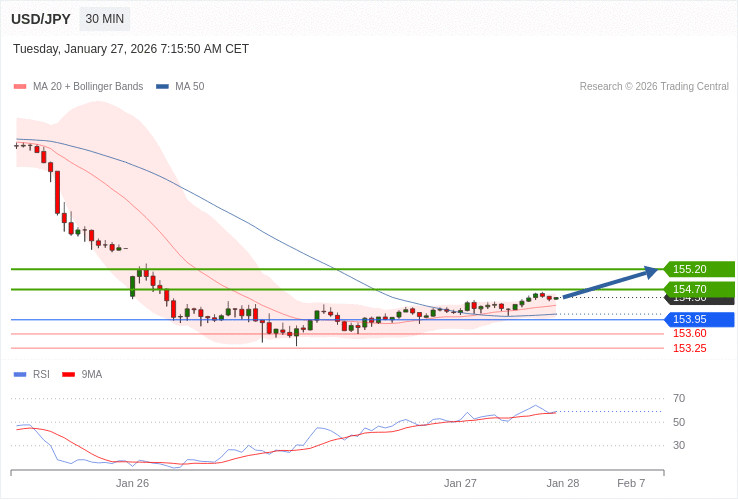Screen dimensions: 738x500
Task: Click 'Research © 2026 Trading Central' text
Action: point(654,87)
